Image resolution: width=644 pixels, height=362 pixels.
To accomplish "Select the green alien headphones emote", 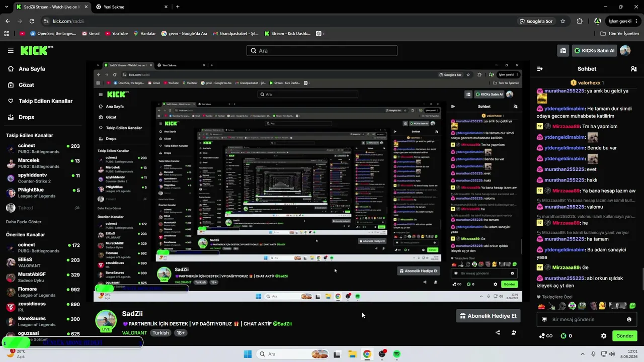I will tap(572, 306).
